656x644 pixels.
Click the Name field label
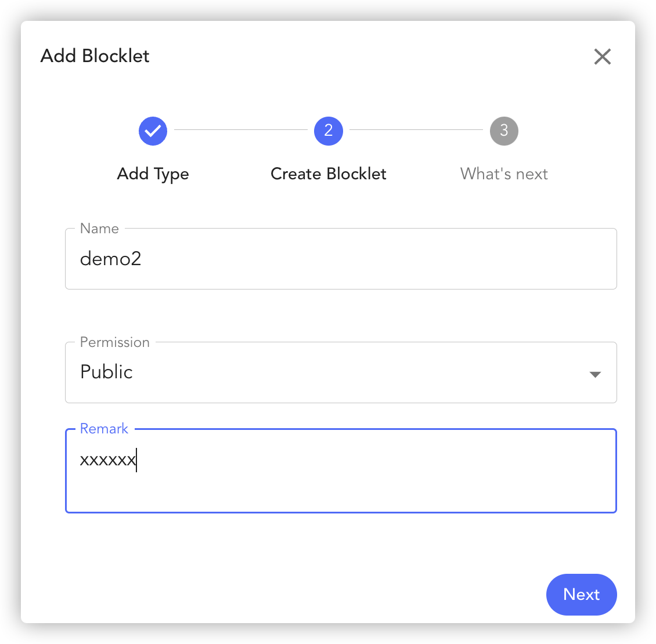click(x=100, y=229)
